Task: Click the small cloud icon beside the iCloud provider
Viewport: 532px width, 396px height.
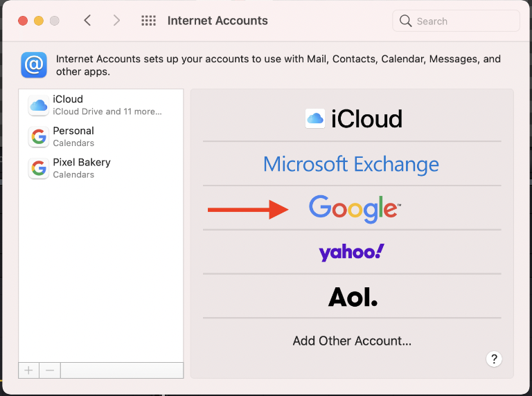Action: pyautogui.click(x=315, y=118)
